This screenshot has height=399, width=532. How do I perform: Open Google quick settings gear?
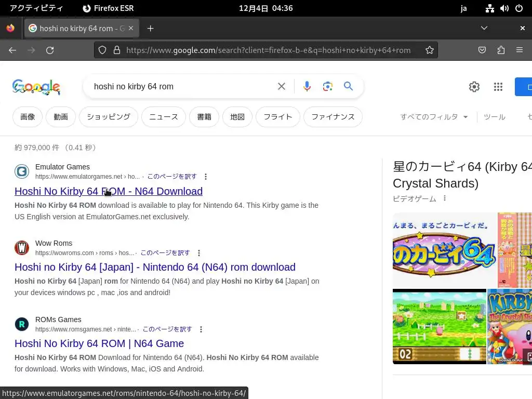(x=474, y=87)
